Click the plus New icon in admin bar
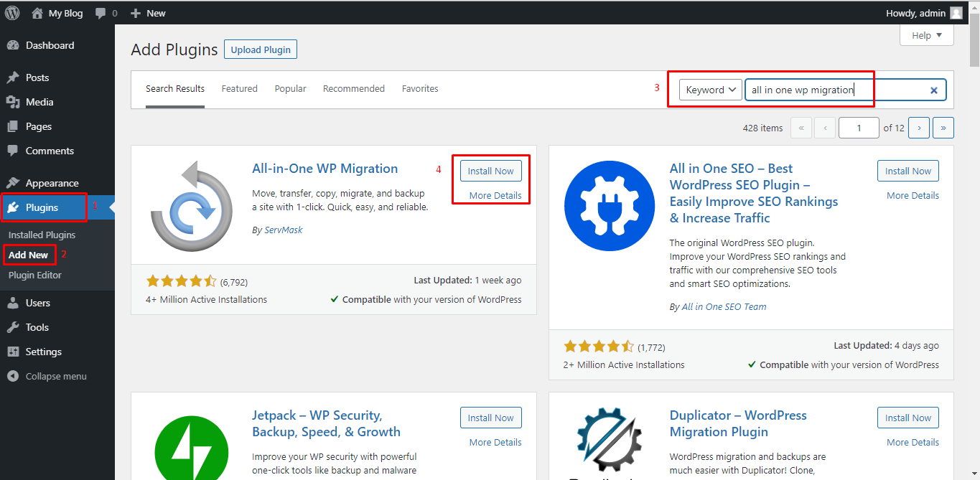Screen dimensions: 980x480 (x=136, y=13)
